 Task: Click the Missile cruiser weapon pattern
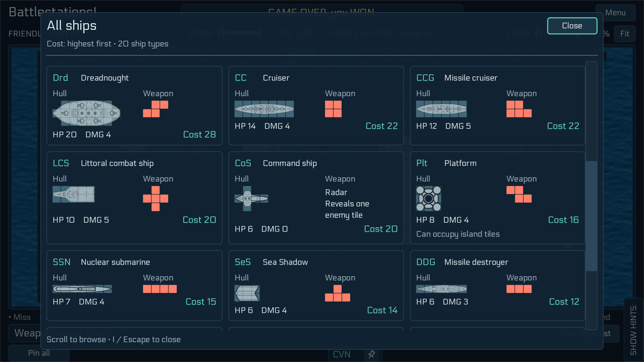point(519,109)
